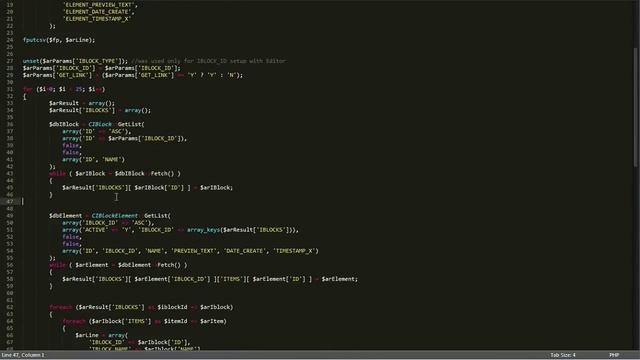The height and width of the screenshot is (360, 640).
Task: Click gutter line number 47
Action: tap(9, 202)
